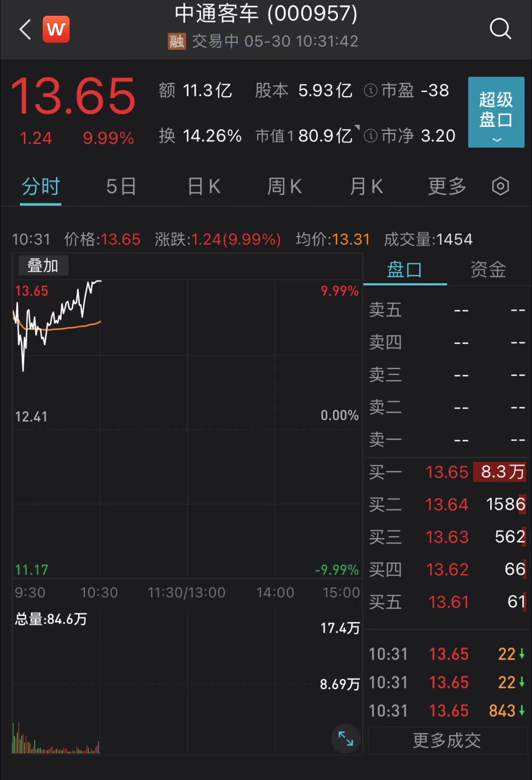Tap info icon beside 市净

[370, 136]
